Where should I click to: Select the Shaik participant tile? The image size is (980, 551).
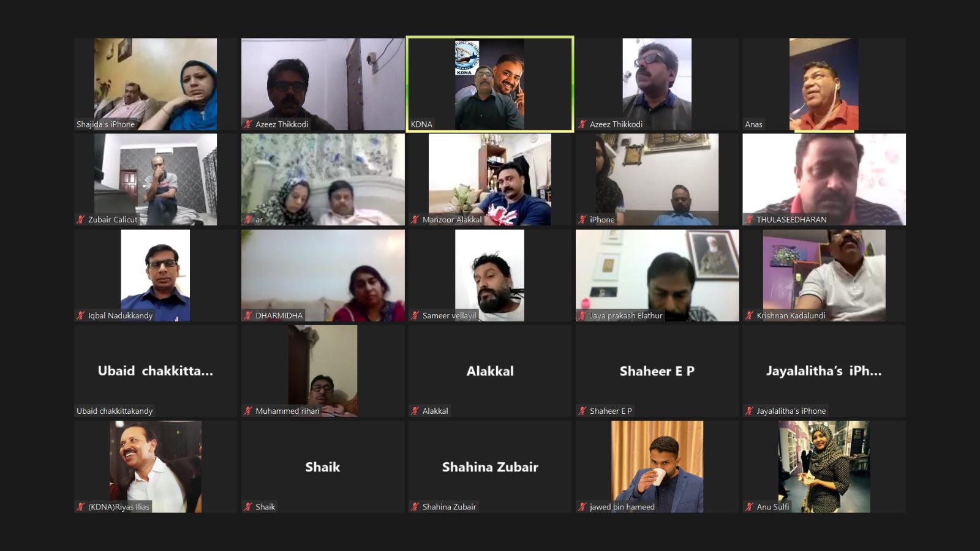(x=323, y=467)
